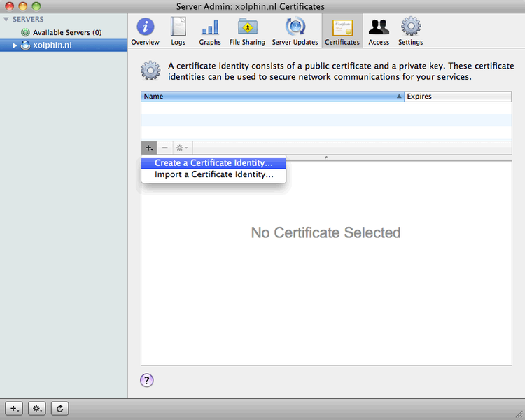Click the purple help question mark button

[147, 380]
